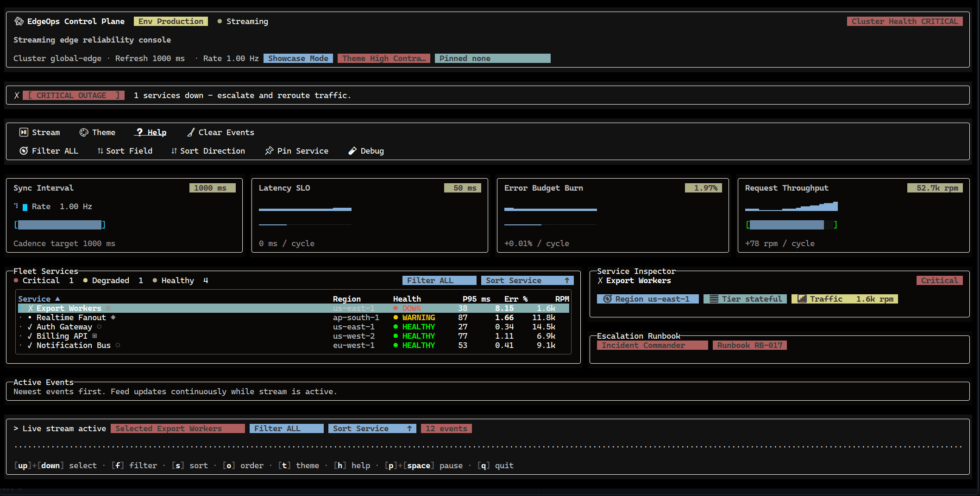Image resolution: width=980 pixels, height=496 pixels.
Task: Open Runbook RB-017
Action: point(750,345)
